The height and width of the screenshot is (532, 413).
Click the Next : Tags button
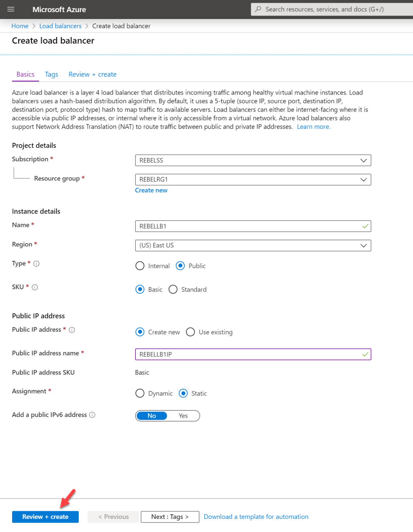tap(169, 516)
